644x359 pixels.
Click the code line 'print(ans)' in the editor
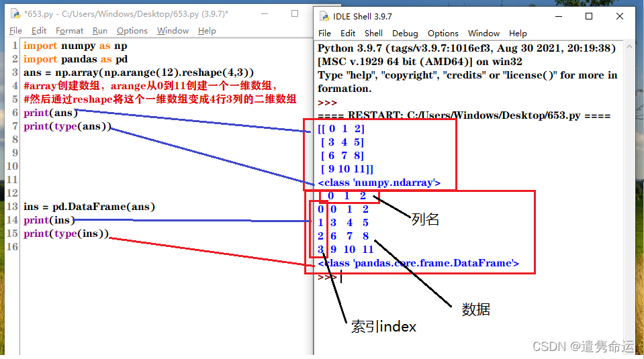tap(50, 113)
